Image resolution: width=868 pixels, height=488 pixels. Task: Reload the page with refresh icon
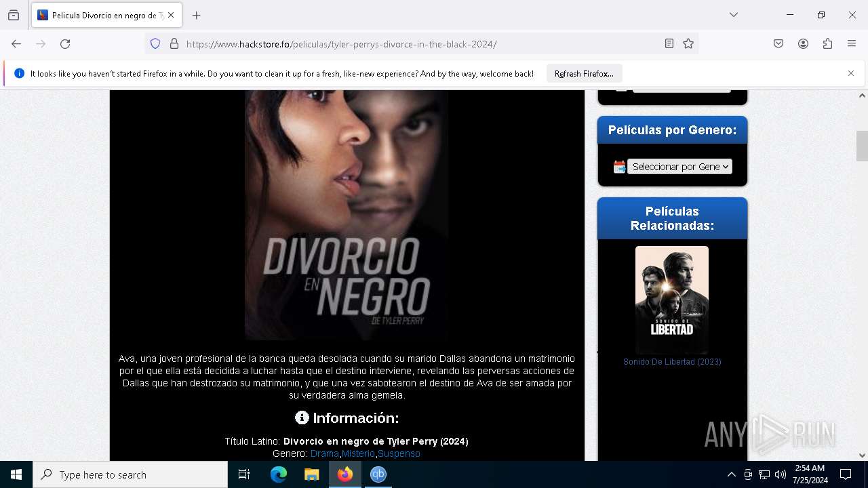click(65, 44)
